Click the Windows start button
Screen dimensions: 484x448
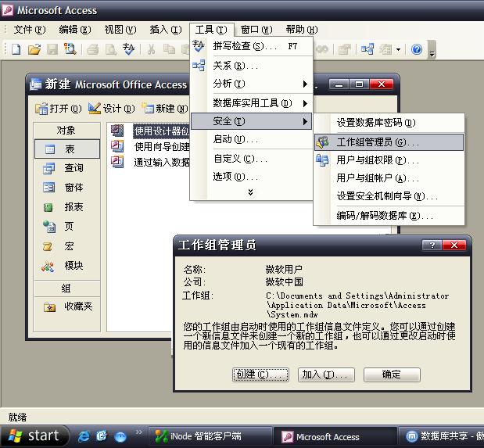(x=34, y=436)
